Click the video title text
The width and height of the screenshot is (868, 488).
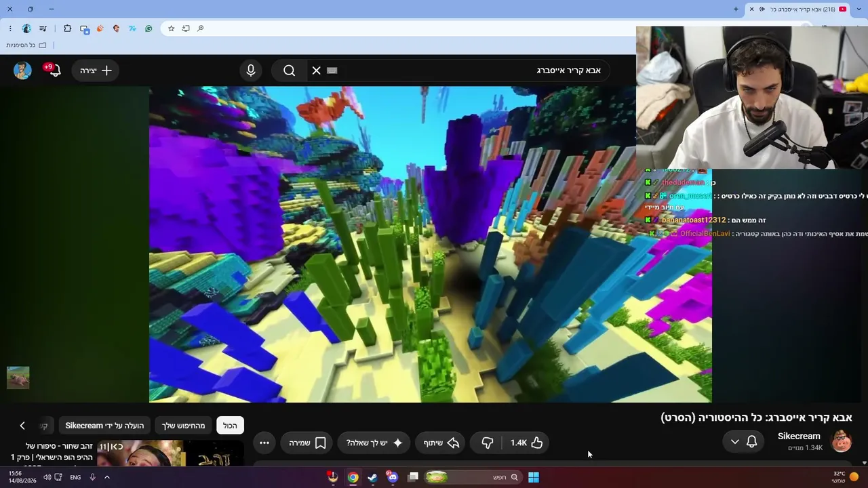[x=756, y=418]
